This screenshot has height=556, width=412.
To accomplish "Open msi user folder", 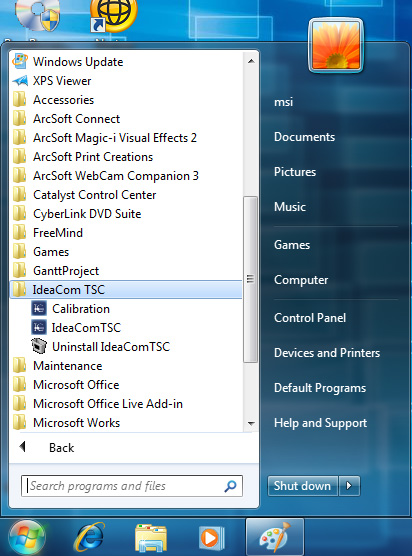I will coord(283,102).
